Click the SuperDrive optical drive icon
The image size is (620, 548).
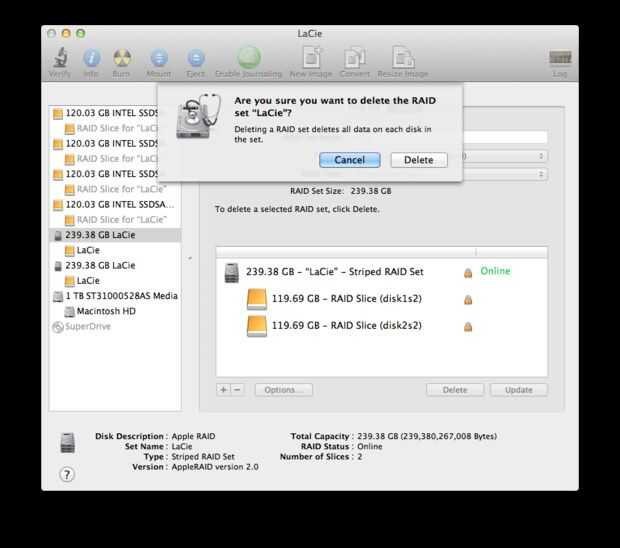58,327
